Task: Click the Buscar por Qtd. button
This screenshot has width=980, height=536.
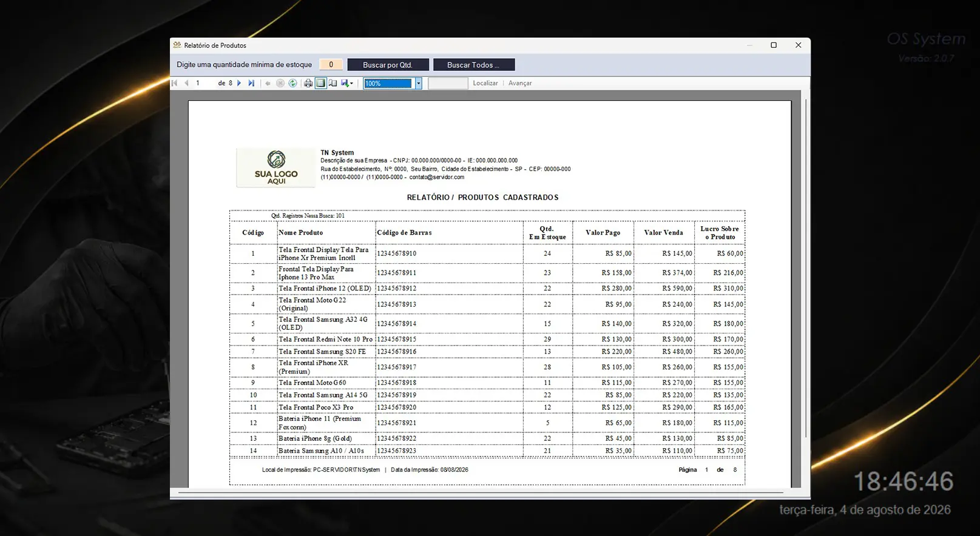Action: pos(388,65)
